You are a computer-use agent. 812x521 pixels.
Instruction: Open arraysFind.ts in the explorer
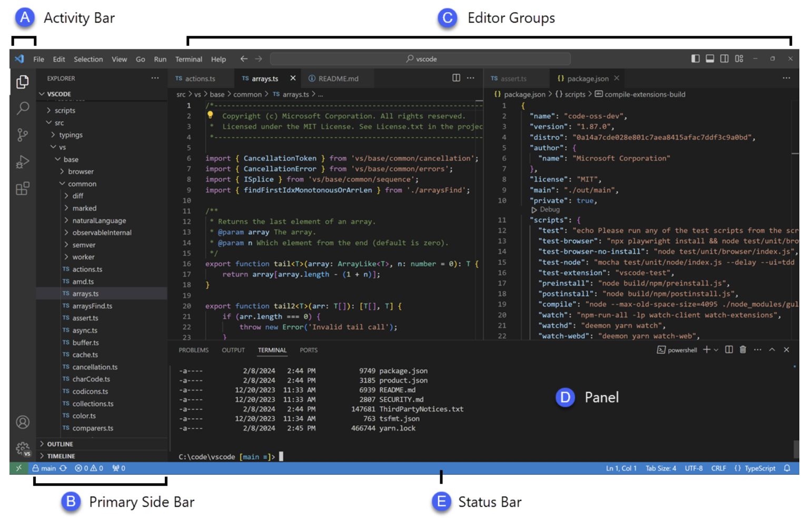(x=102, y=306)
